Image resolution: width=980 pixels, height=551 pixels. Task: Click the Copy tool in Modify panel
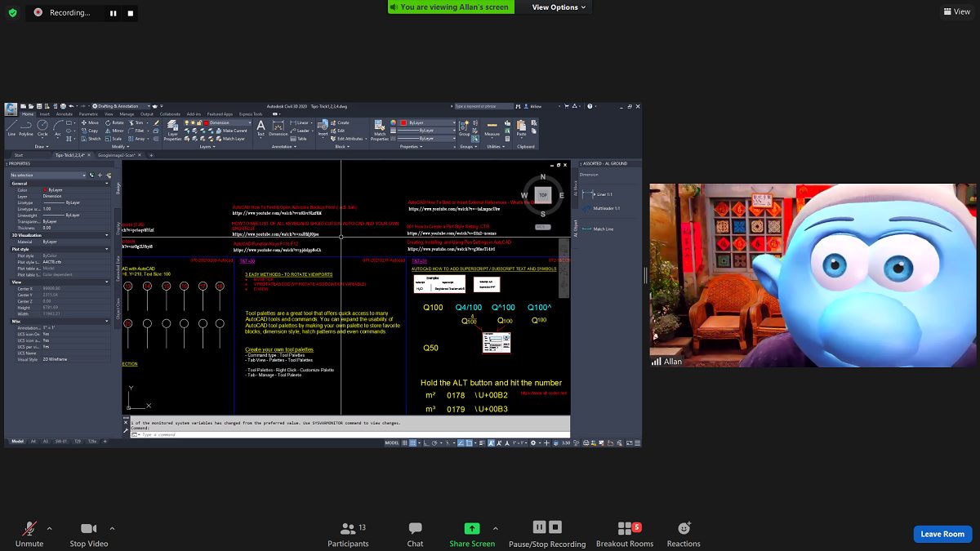point(90,131)
